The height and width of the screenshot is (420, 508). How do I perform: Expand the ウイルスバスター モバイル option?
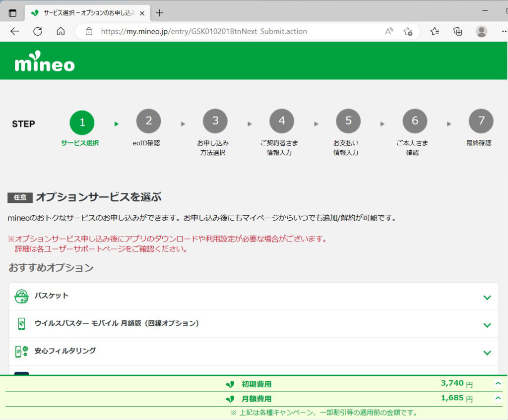[254, 324]
